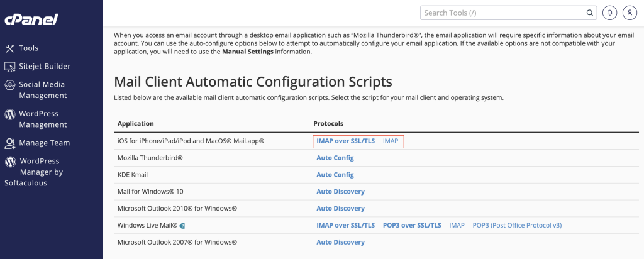Open Social Media Management menu item
Viewport: 644px width, 259px height.
[x=43, y=90]
